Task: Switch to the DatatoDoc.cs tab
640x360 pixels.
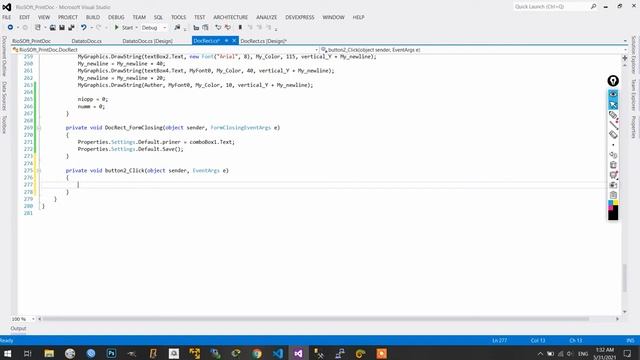Action: pyautogui.click(x=87, y=41)
